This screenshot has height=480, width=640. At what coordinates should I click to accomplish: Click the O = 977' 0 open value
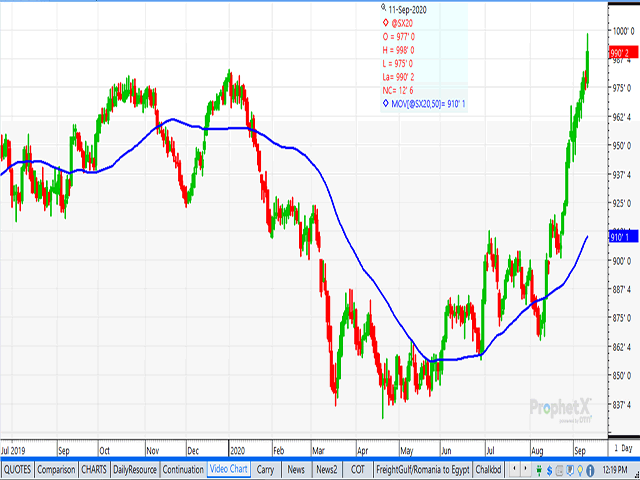398,37
